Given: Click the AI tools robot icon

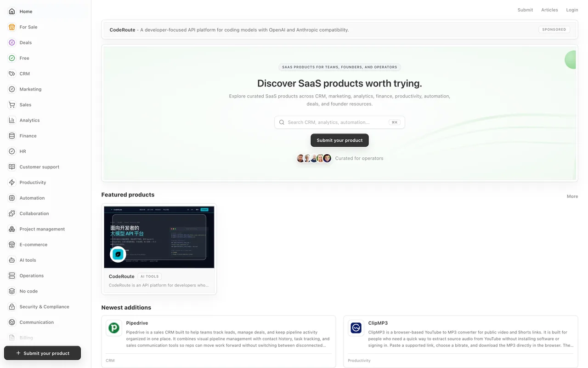Looking at the screenshot, I should pyautogui.click(x=12, y=260).
